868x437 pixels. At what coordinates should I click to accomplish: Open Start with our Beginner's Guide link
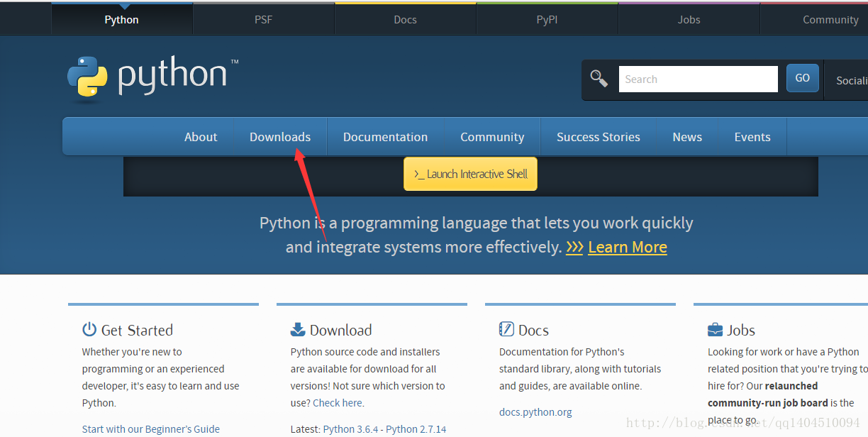151,428
